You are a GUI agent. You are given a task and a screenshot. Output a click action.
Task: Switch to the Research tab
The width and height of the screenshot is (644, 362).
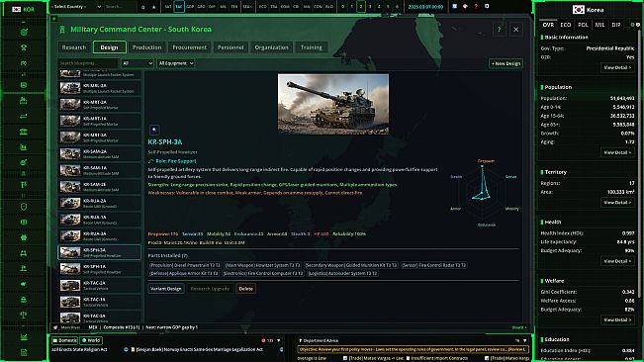tap(74, 47)
